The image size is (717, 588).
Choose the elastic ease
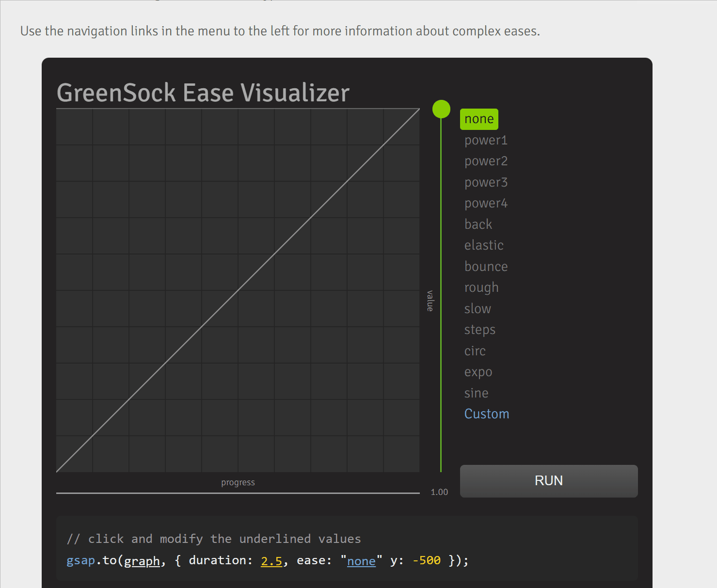tap(484, 245)
